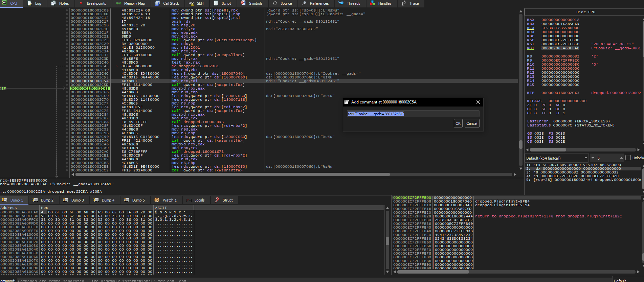Increase the argument count with the up arrow
This screenshot has height=282, width=644.
[621, 158]
